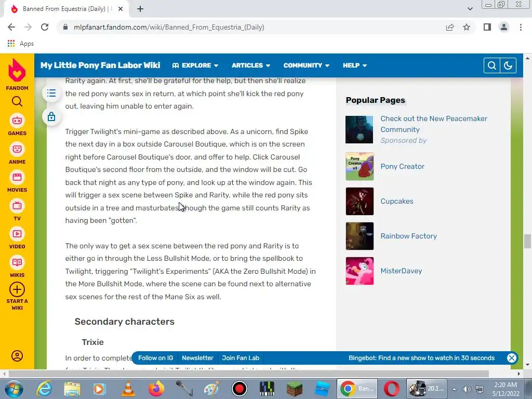Reload the page with refresh icon
The image size is (532, 399).
click(45, 27)
